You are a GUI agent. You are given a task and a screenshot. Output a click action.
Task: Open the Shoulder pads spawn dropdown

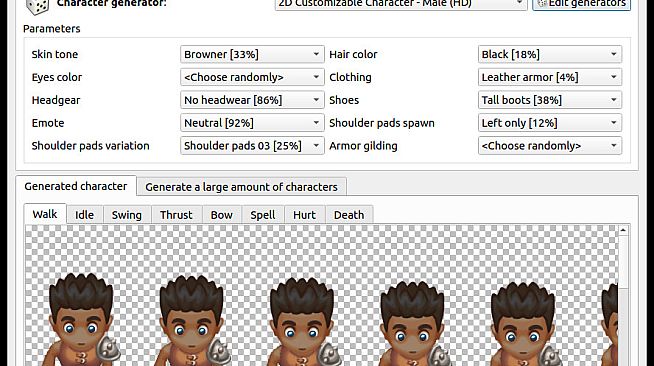(550, 123)
